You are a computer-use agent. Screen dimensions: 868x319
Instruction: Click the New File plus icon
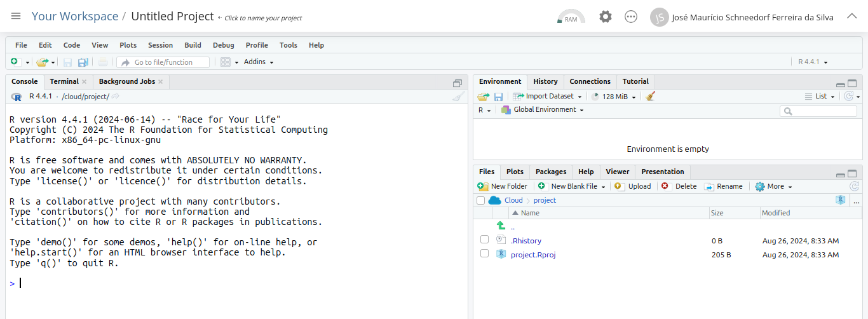[x=15, y=62]
